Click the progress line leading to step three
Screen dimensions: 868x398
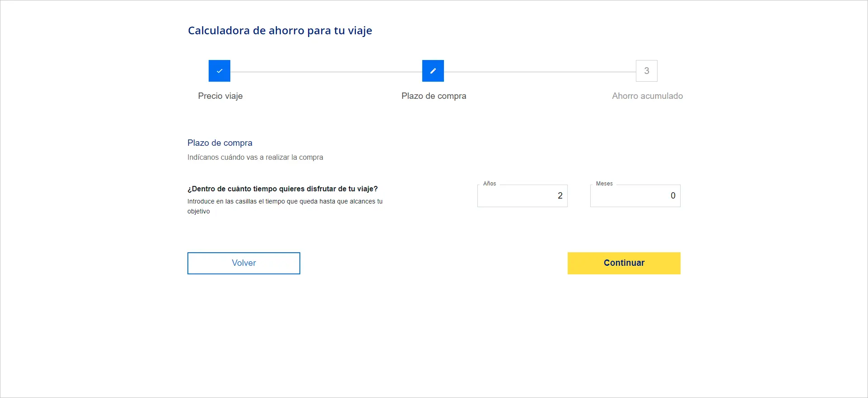click(540, 72)
